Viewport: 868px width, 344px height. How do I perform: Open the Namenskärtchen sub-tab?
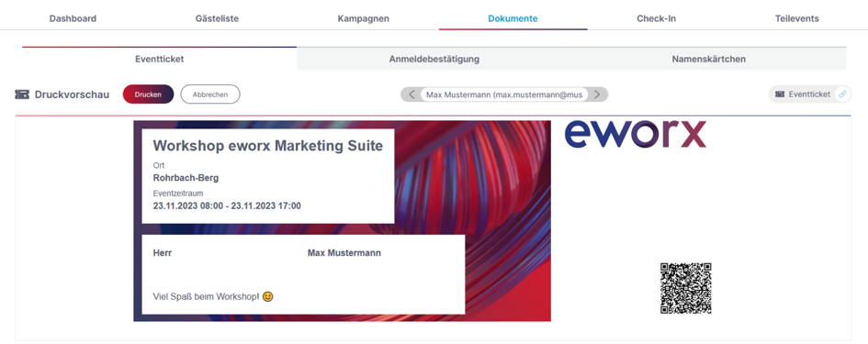(708, 59)
